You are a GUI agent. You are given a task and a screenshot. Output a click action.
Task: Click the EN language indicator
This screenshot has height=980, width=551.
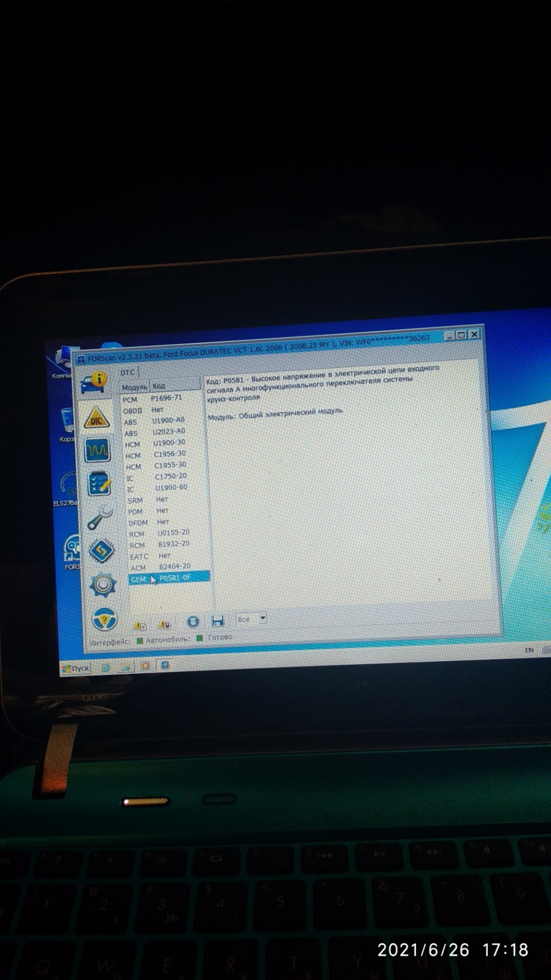[x=529, y=650]
